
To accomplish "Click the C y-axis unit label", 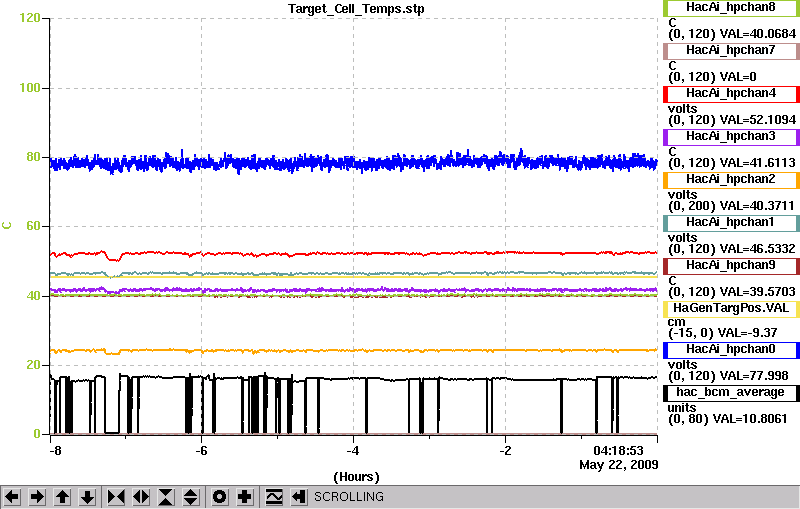I will click(7, 225).
